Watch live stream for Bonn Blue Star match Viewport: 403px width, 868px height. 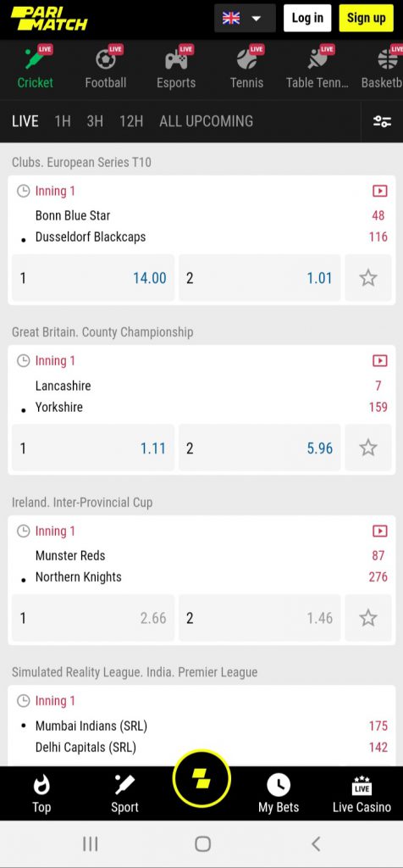(380, 191)
